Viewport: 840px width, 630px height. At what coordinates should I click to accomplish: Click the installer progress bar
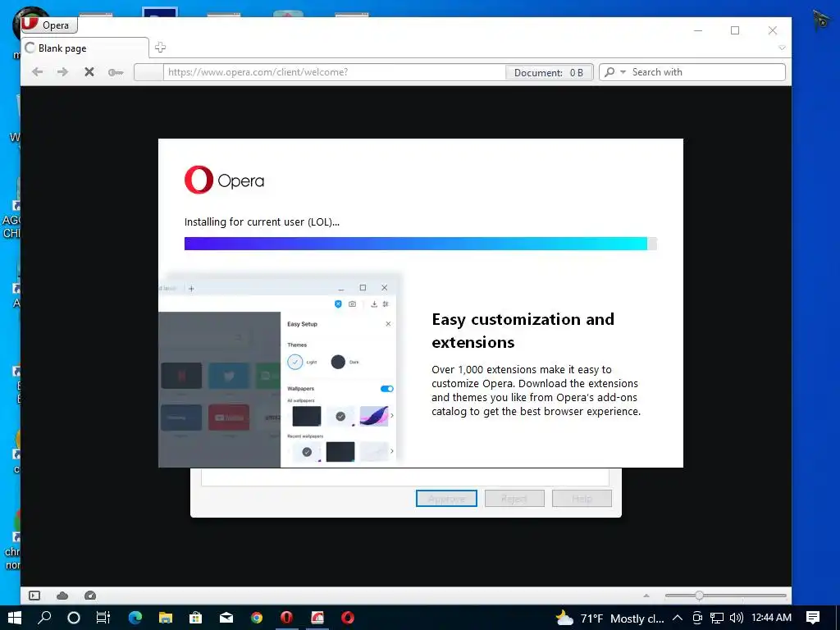(421, 244)
